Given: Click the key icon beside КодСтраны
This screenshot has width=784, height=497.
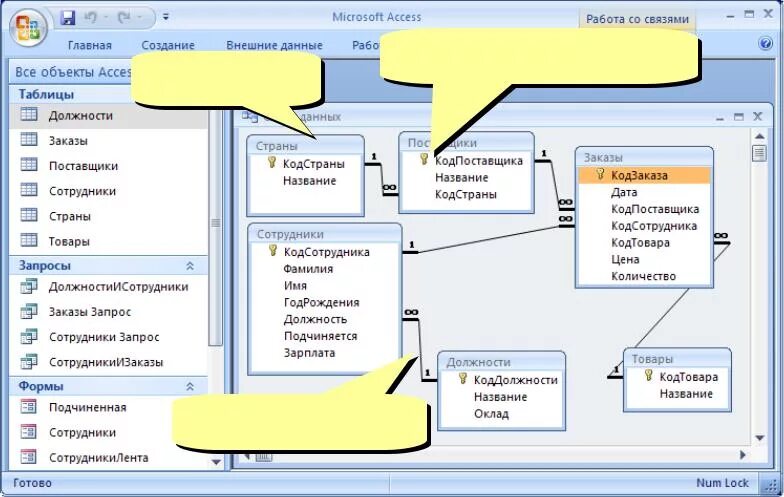Looking at the screenshot, I should pos(272,162).
